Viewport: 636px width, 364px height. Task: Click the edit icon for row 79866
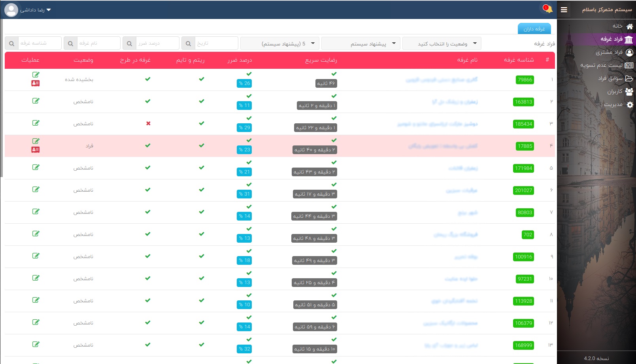point(36,75)
